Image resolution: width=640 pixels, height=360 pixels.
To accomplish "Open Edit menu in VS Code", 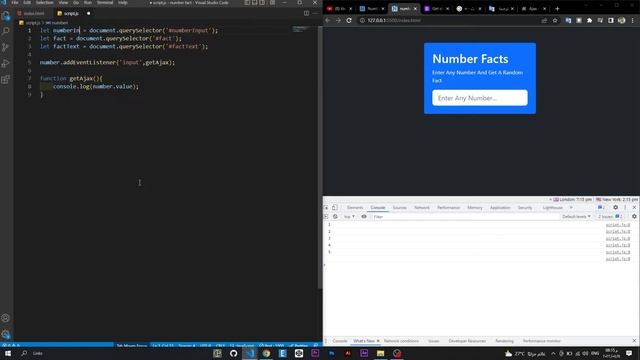I will 27,2.
